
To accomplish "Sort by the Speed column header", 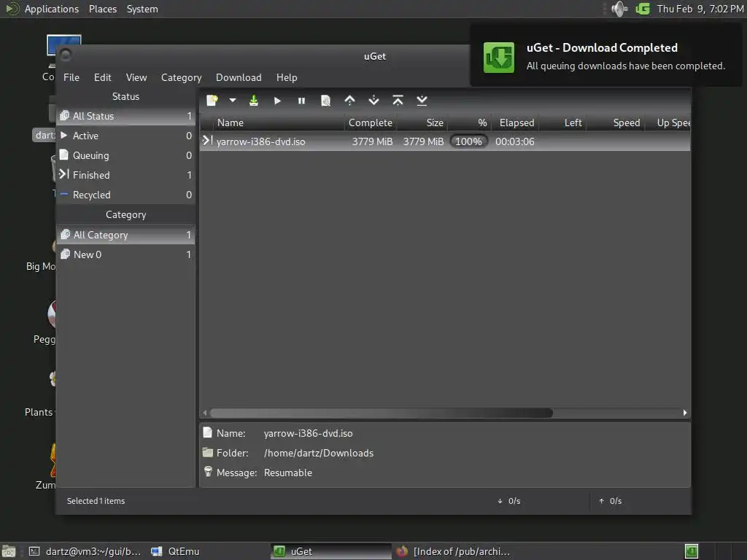I will click(615, 122).
